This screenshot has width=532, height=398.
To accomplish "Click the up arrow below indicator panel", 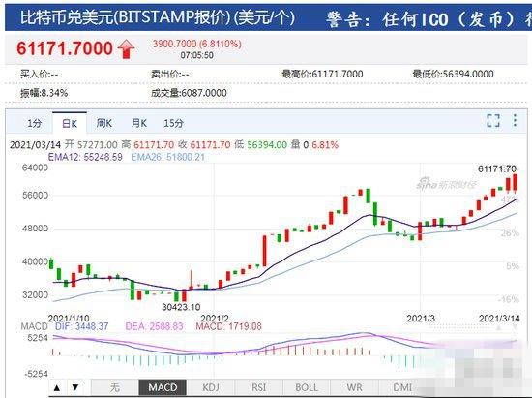I will point(57,387).
